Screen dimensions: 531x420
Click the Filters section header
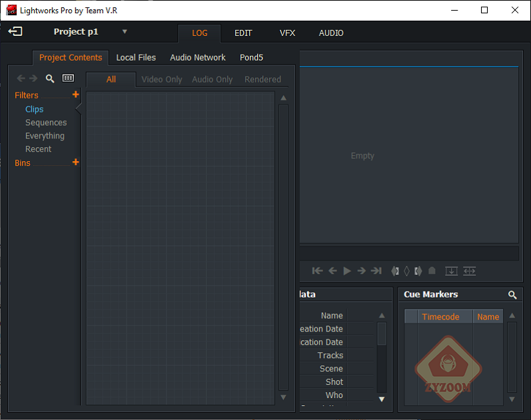pyautogui.click(x=27, y=95)
